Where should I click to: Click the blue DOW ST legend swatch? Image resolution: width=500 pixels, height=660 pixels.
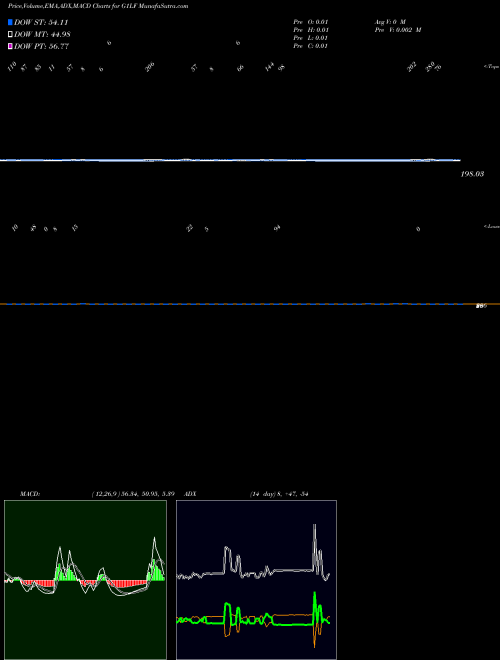pyautogui.click(x=10, y=22)
